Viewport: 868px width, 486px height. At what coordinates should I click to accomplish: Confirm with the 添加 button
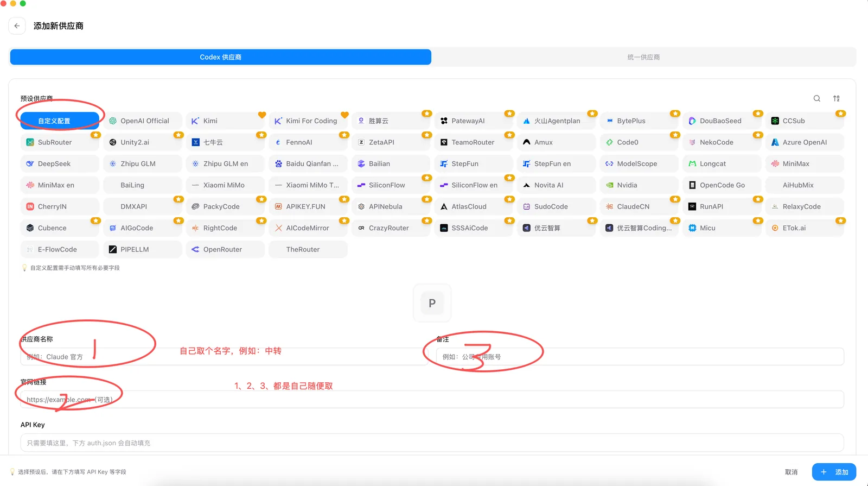834,472
